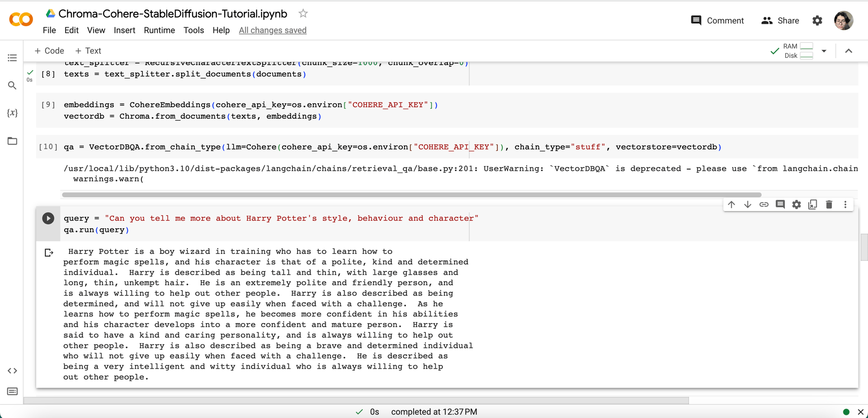Open the Insert menu
This screenshot has height=418, width=868.
[124, 30]
